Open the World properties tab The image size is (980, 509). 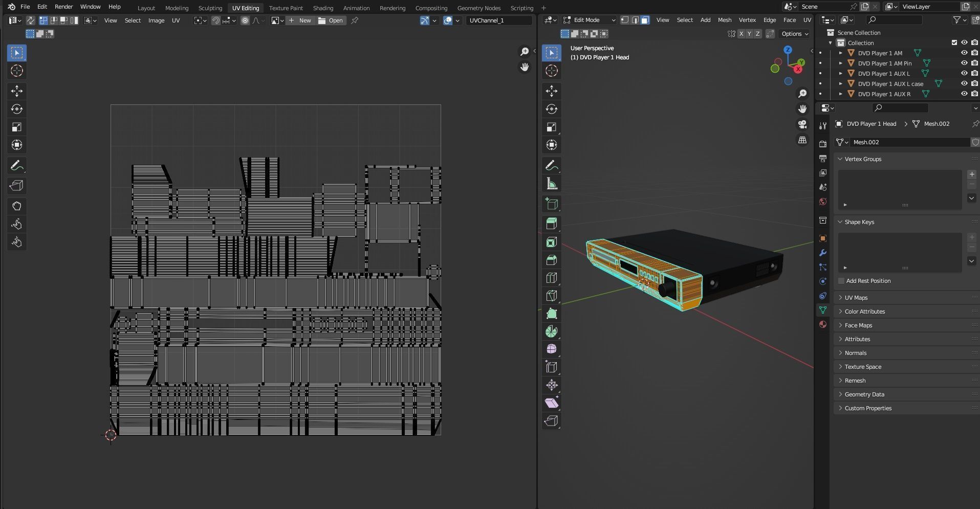(x=823, y=202)
